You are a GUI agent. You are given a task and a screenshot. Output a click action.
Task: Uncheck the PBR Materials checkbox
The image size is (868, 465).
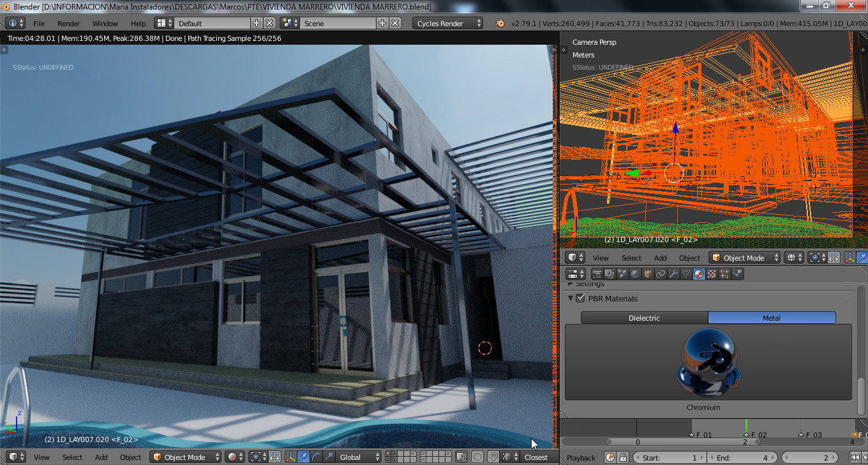[580, 298]
